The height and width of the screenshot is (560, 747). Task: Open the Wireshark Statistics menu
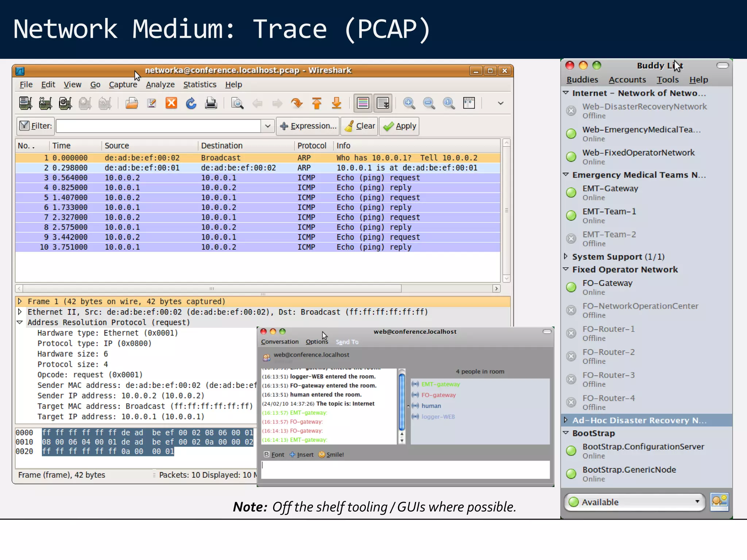(x=200, y=85)
